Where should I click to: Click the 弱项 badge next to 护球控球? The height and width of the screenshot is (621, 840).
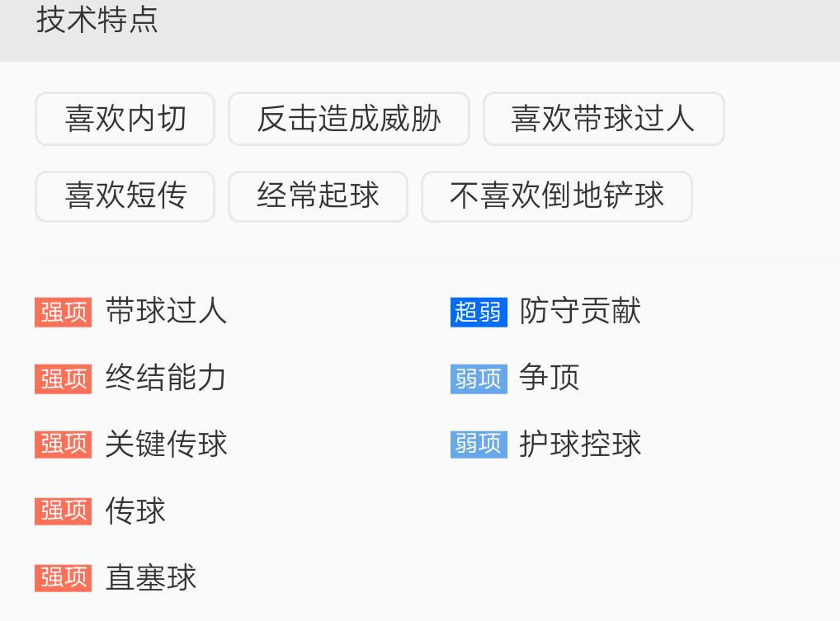pos(479,445)
